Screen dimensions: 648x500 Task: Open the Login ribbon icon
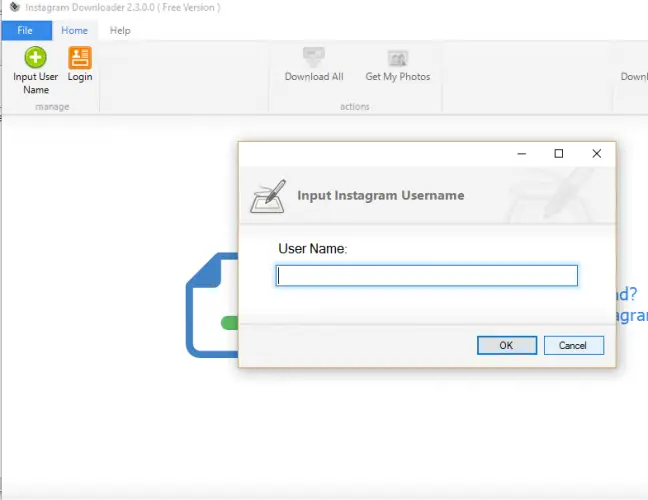tap(80, 57)
